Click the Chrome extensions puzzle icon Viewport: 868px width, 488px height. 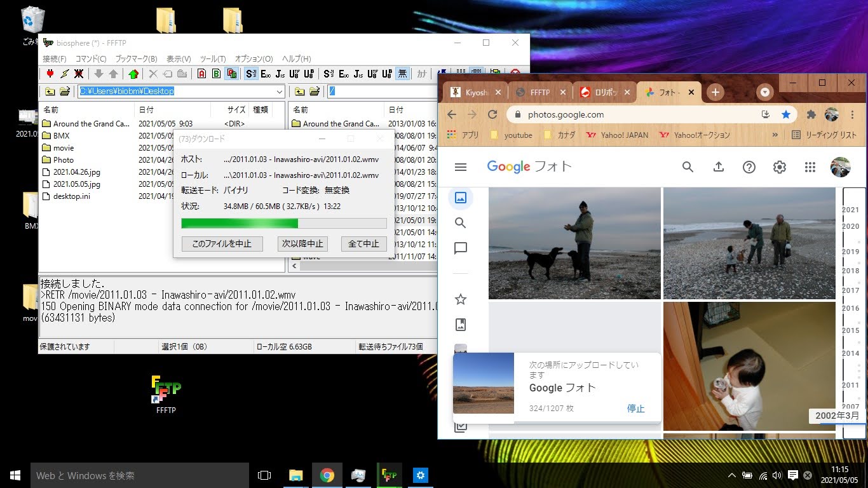tap(811, 114)
